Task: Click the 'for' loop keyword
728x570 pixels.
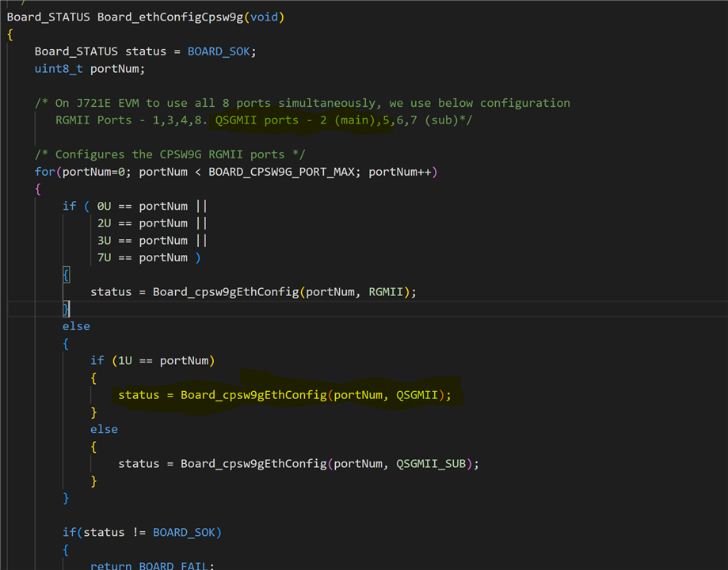Action: point(44,172)
